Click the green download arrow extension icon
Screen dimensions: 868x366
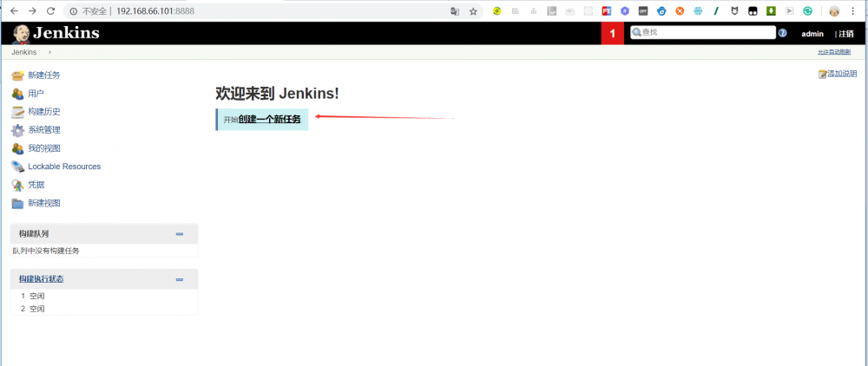(771, 11)
